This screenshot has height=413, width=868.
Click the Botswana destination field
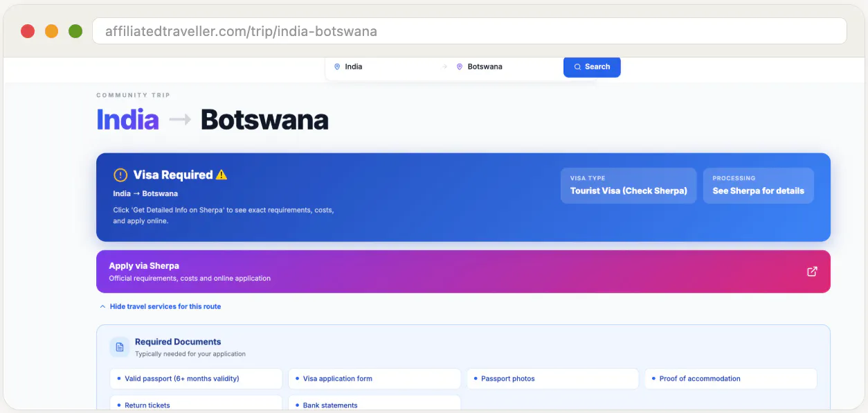[505, 67]
